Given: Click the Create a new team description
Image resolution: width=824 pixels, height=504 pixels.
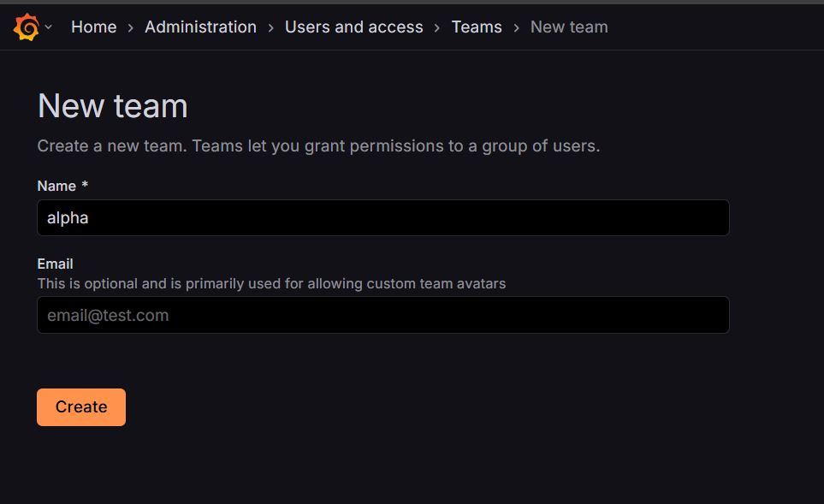Looking at the screenshot, I should [x=318, y=145].
